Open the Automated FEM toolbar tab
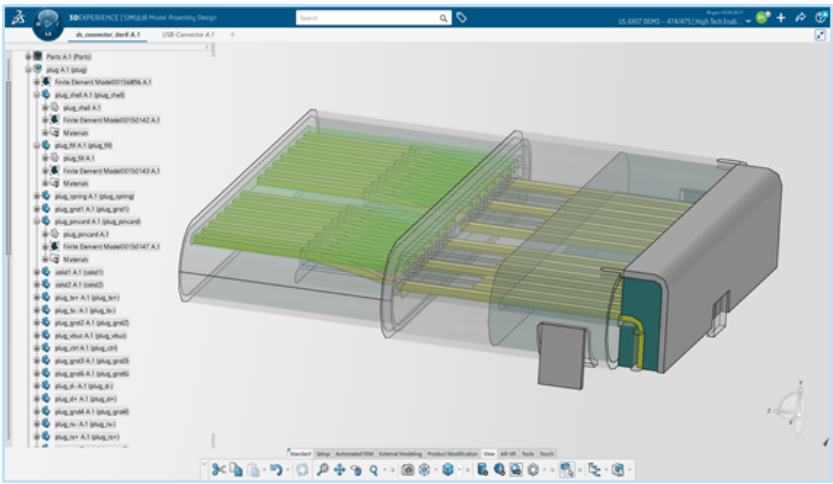This screenshot has width=833, height=484. (354, 453)
